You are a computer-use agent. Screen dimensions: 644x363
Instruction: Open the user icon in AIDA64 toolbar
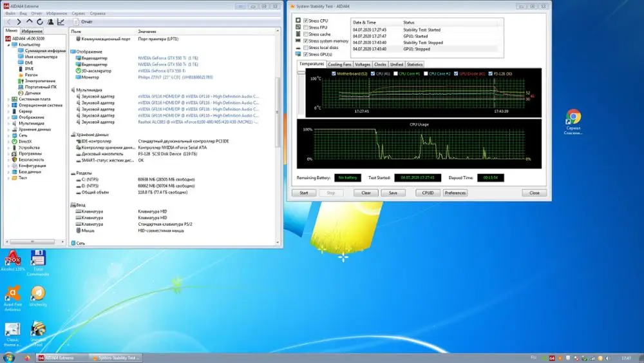coord(50,22)
